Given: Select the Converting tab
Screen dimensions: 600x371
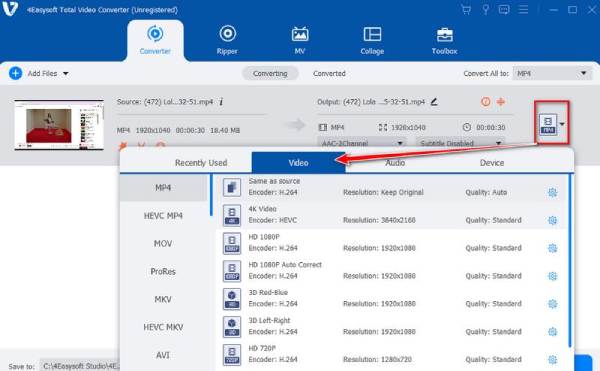Looking at the screenshot, I should coord(270,73).
